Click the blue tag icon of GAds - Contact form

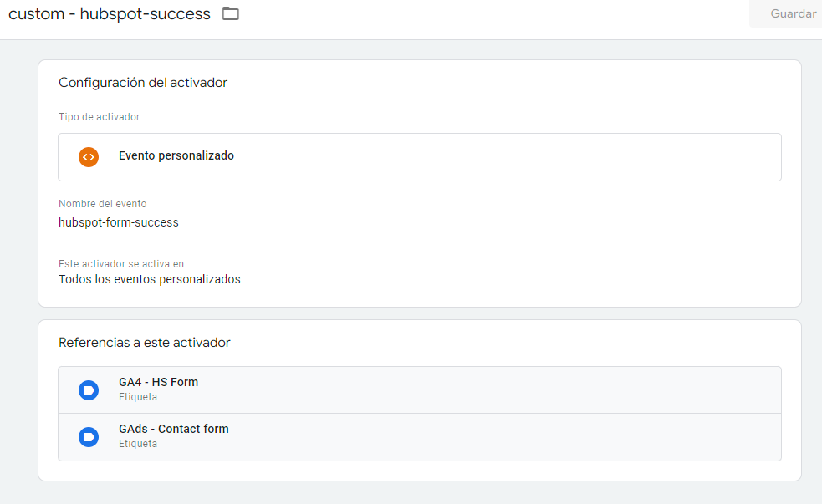pos(89,437)
